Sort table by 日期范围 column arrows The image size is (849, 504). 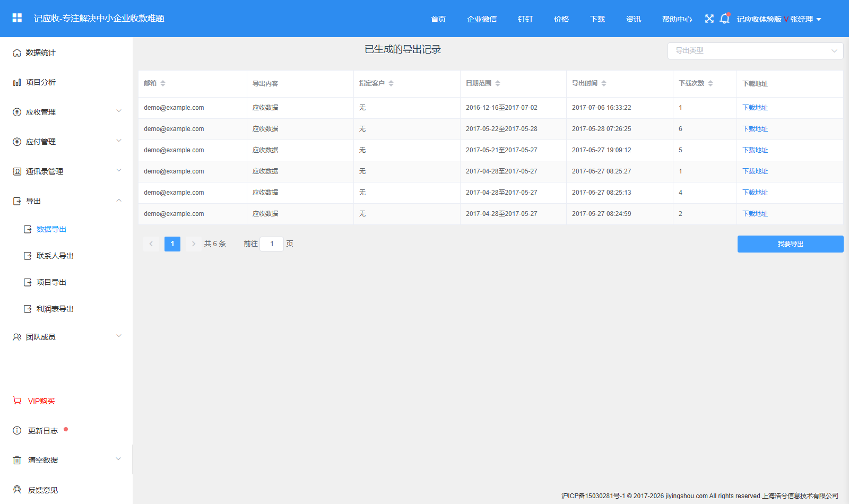click(x=498, y=83)
